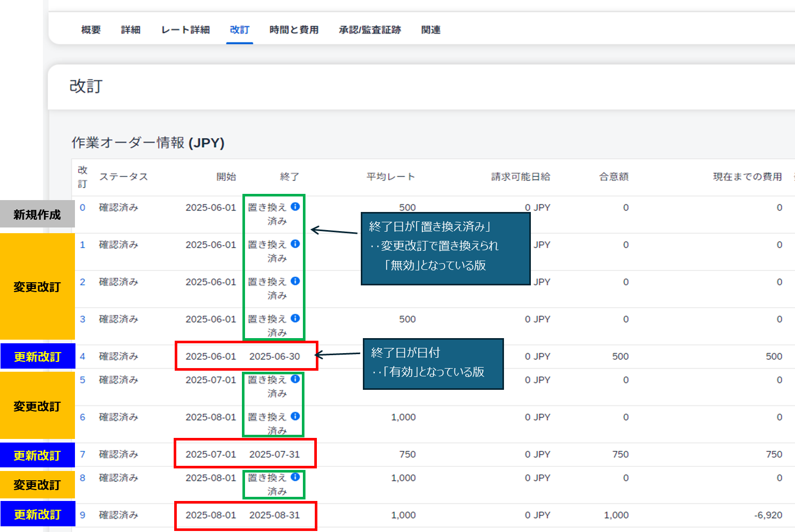The width and height of the screenshot is (795, 532).
Task: Open revision 0 link
Action: 83,208
